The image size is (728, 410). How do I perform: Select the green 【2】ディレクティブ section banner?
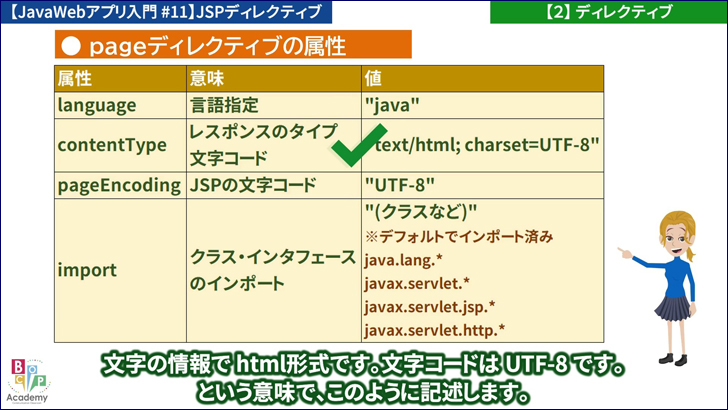pos(608,12)
